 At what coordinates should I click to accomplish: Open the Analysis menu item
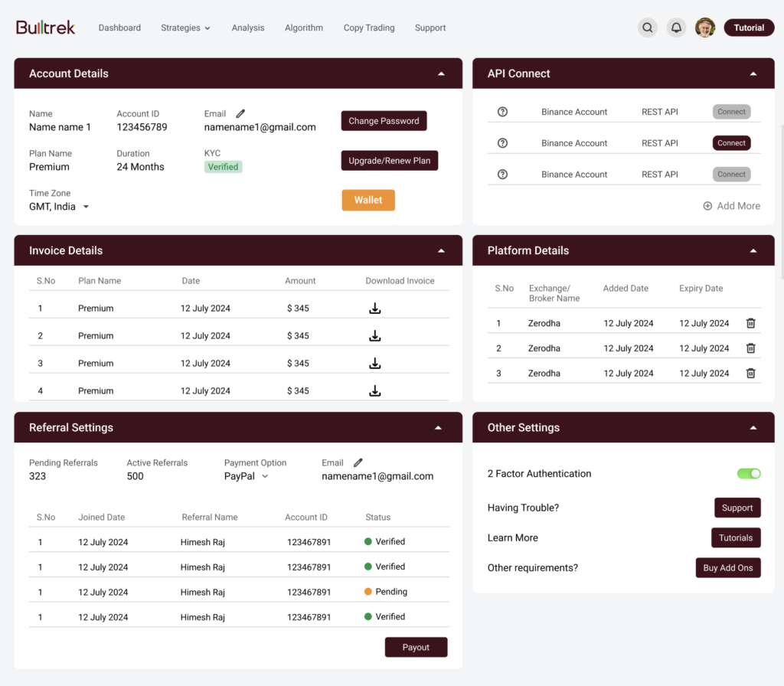(x=248, y=28)
